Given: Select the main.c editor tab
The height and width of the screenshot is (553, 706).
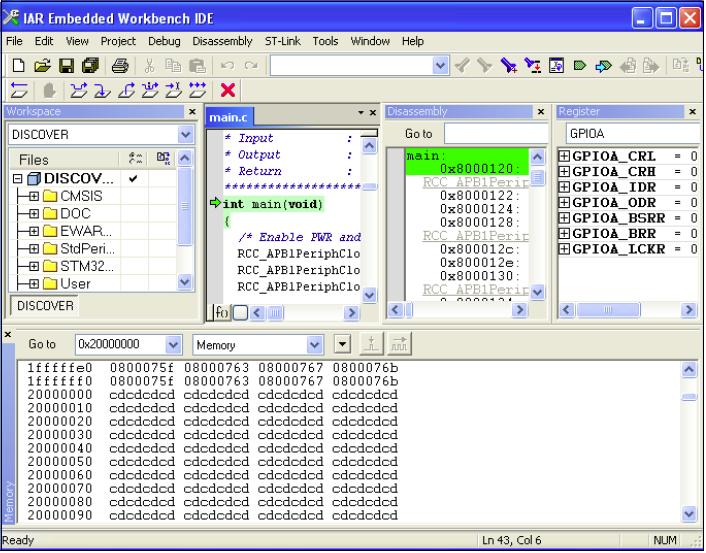Looking at the screenshot, I should 228,118.
